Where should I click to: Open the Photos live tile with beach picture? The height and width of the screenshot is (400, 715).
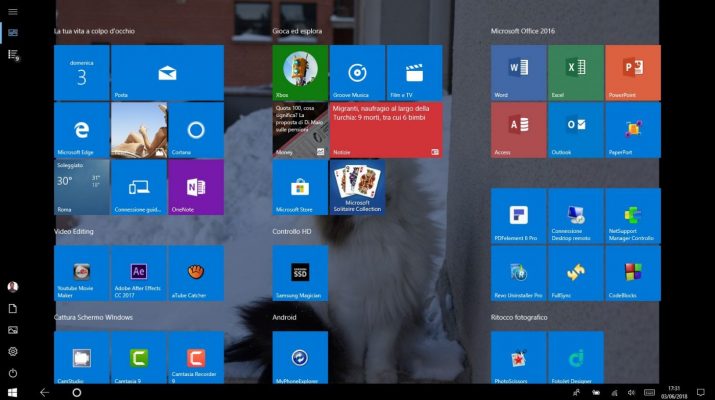tap(139, 130)
